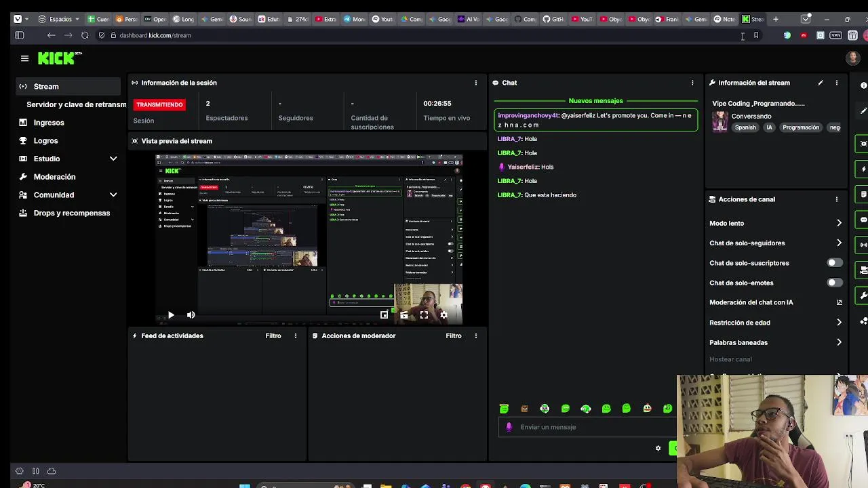Expand the Estudio sidebar section
Screen dimensions: 868x488
[x=113, y=159]
